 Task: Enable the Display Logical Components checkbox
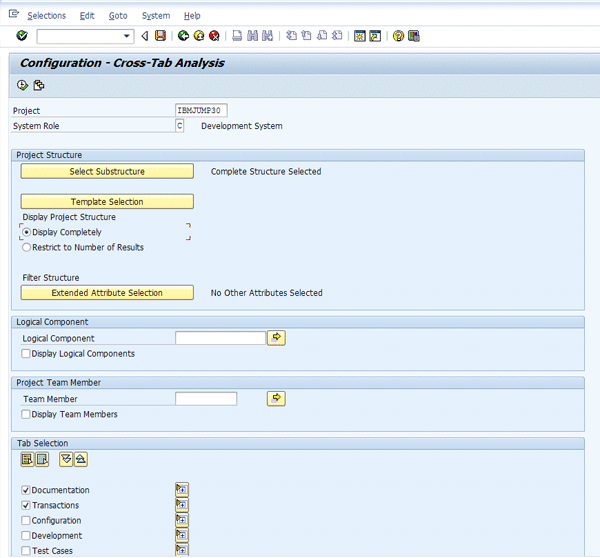(x=26, y=353)
